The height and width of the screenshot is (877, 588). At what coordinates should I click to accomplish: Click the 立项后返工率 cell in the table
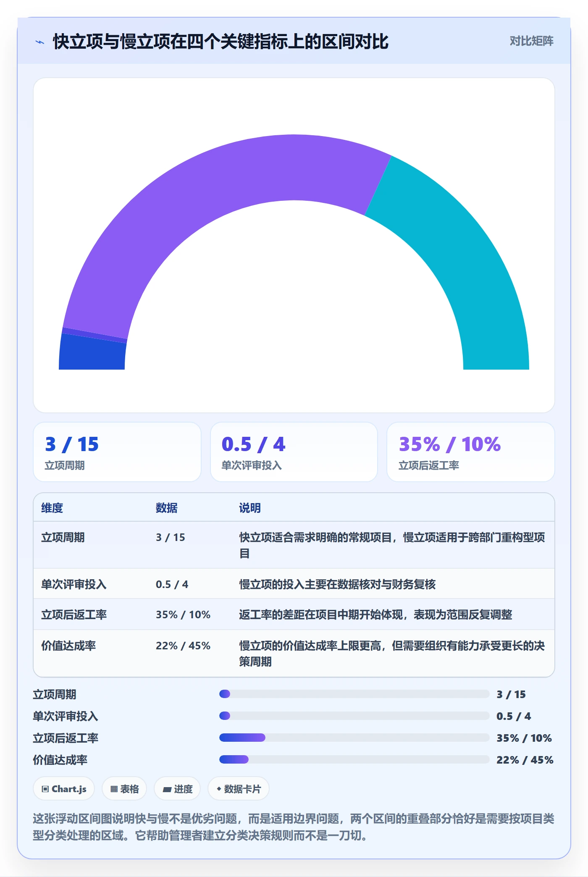coord(74,614)
